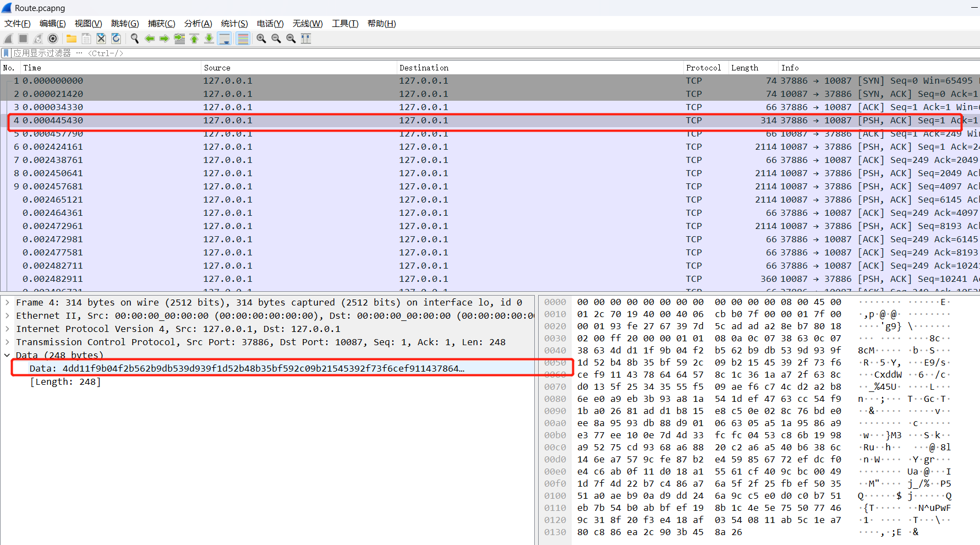Open the capture options gear icon
This screenshot has width=980, height=545.
[53, 39]
